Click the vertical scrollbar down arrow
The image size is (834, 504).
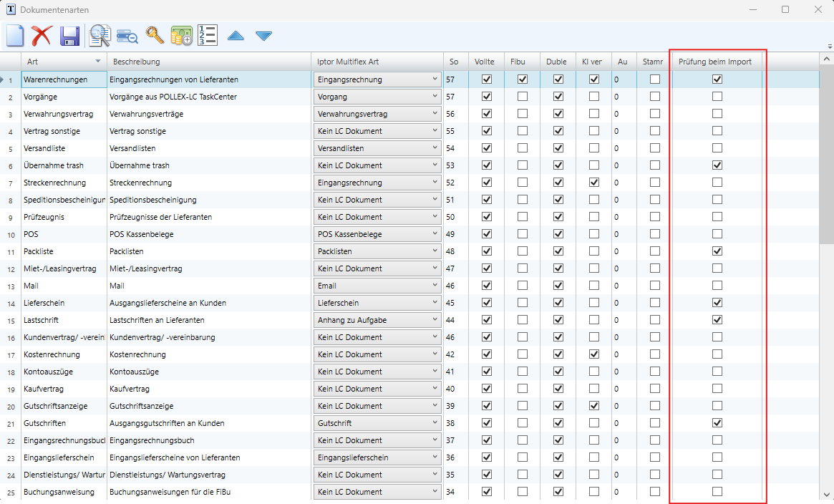pos(827,494)
